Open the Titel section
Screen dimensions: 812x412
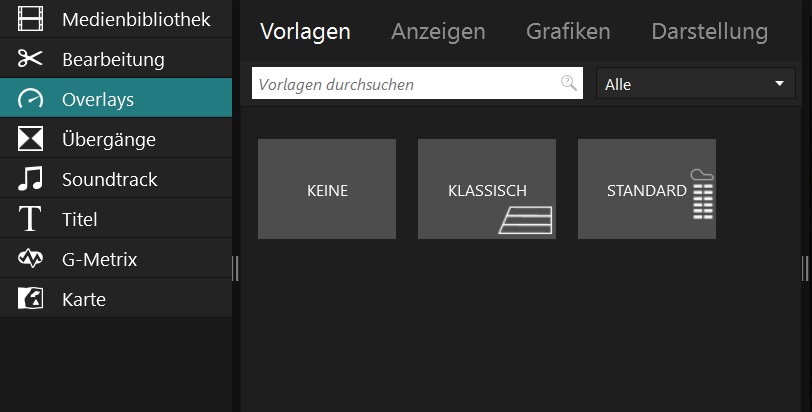[116, 218]
